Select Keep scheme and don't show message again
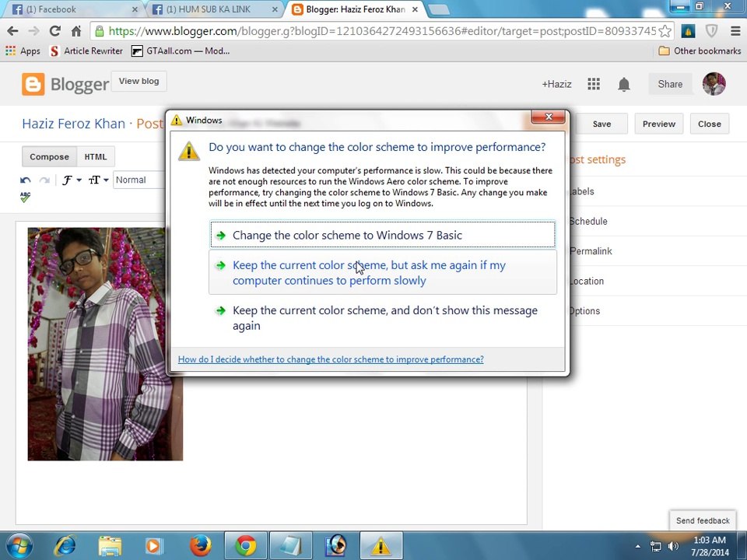747x560 pixels. coord(383,318)
